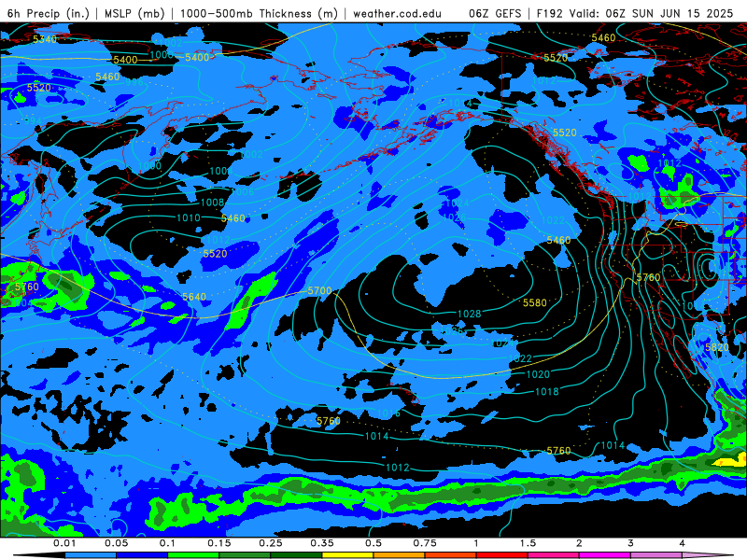Click the '6h Precip (in.)' title text
Image resolution: width=747 pixels, height=560 pixels.
pos(49,13)
